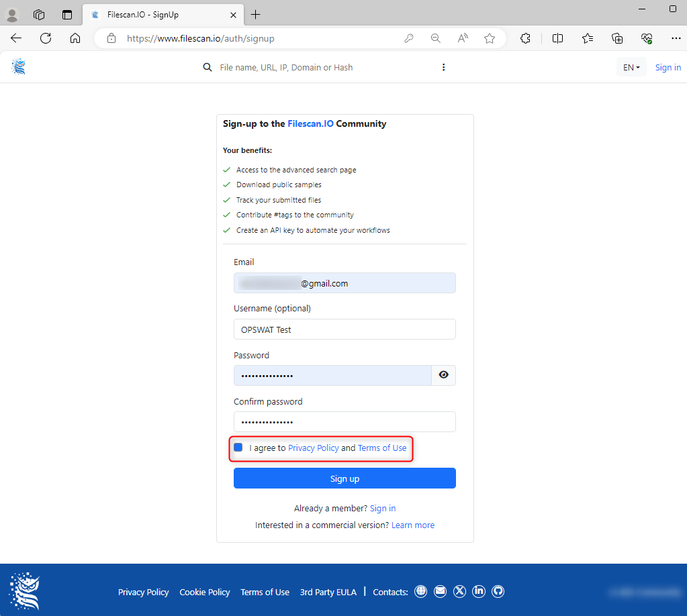Close the Filescan.IO SignUp tab
The height and width of the screenshot is (616, 687).
pyautogui.click(x=233, y=15)
